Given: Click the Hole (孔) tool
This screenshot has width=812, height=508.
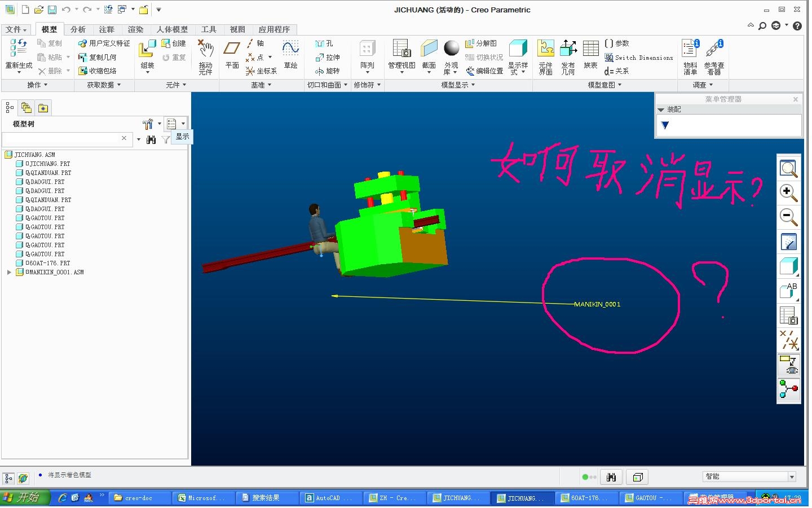Looking at the screenshot, I should tap(324, 43).
